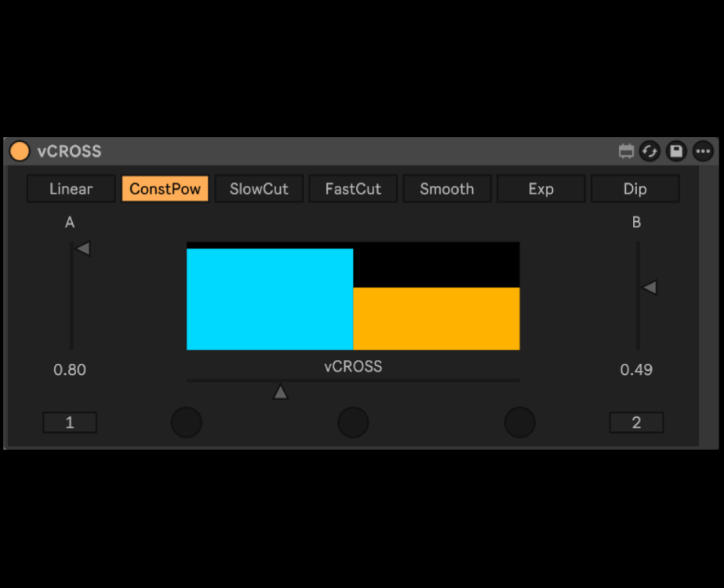Switch to the SlowCut curve mode
Viewport: 724px width, 588px height.
tap(259, 189)
